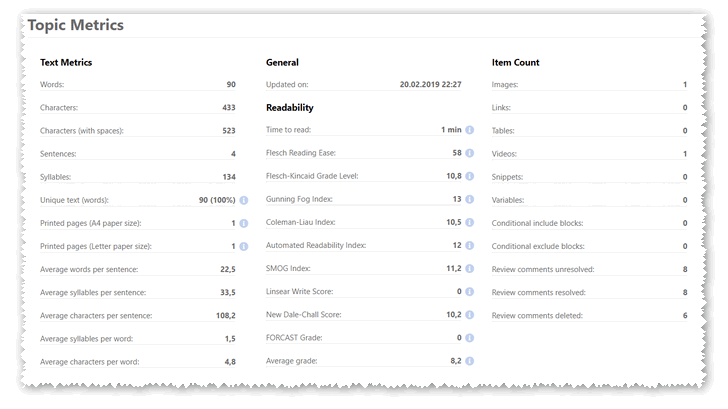Select Review comments deleted value 6

(x=685, y=316)
